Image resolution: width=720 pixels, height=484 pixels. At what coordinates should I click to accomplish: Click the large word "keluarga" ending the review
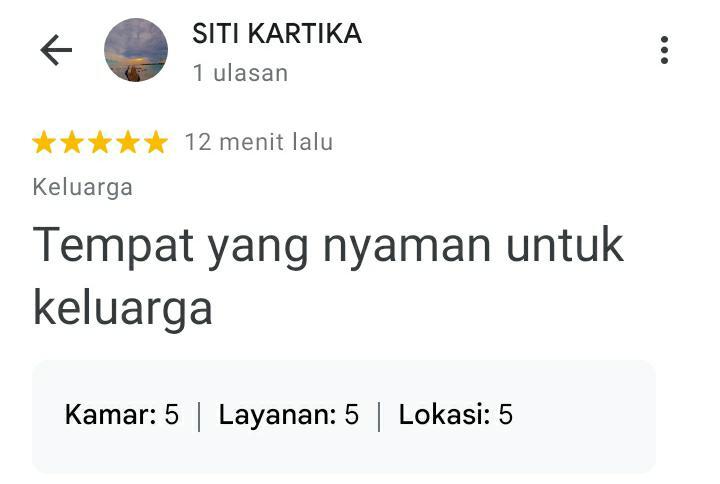click(x=123, y=309)
